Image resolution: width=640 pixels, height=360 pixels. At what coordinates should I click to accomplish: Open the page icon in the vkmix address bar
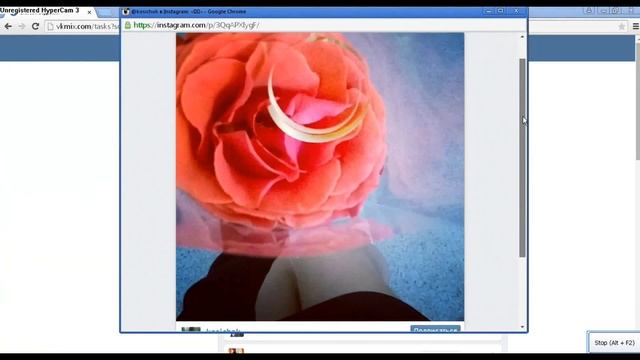(x=51, y=27)
